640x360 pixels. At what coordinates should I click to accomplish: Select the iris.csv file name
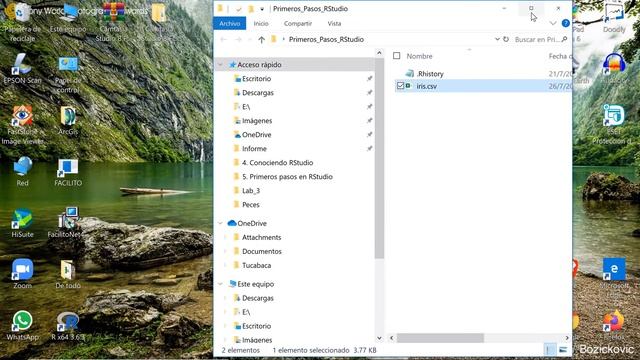(x=427, y=86)
